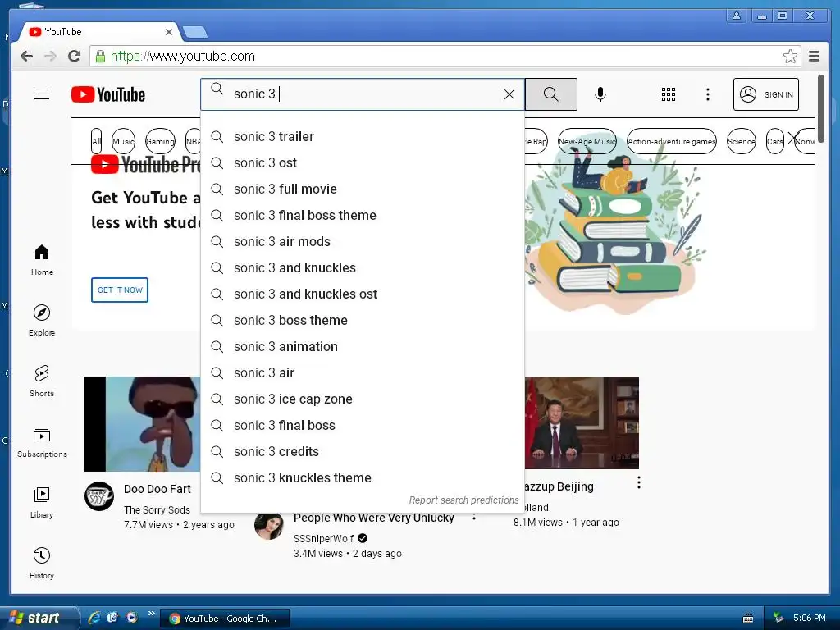Viewport: 840px width, 630px height.
Task: Open YouTube settings three-dot menu
Action: pyautogui.click(x=708, y=94)
